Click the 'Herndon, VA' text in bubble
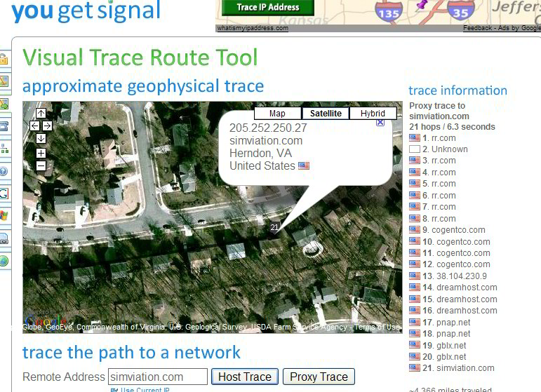541x392 pixels. coord(260,153)
